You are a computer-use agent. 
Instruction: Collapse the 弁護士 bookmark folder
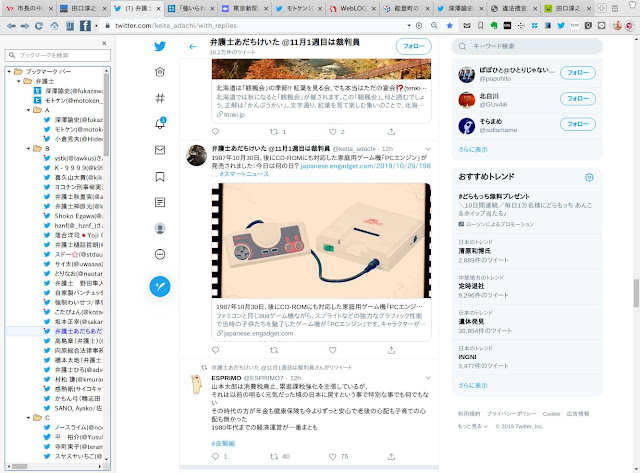pos(18,81)
